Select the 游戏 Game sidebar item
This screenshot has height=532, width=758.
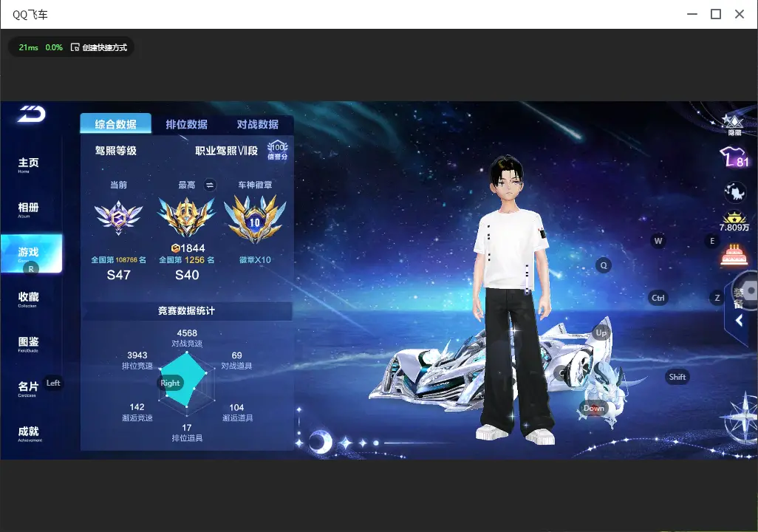(32, 254)
